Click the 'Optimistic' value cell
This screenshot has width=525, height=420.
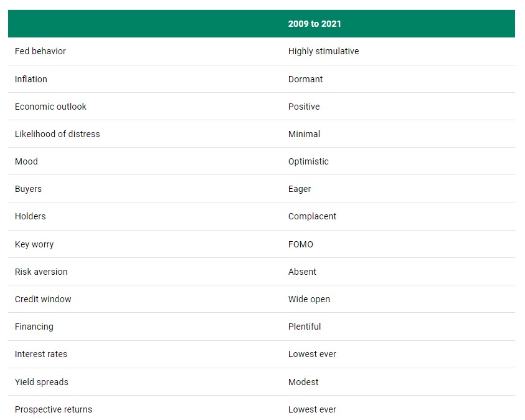pos(308,161)
